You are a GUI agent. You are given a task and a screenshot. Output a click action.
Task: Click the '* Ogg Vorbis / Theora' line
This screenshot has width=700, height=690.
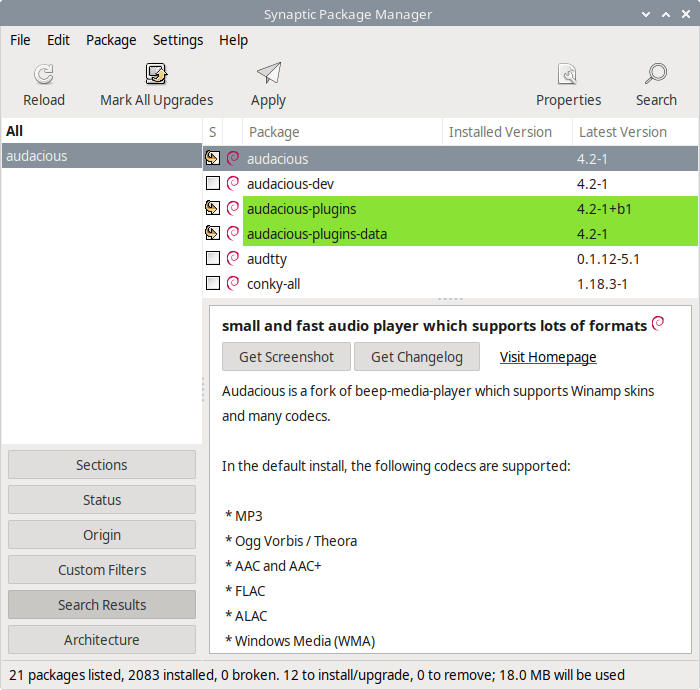coord(291,541)
